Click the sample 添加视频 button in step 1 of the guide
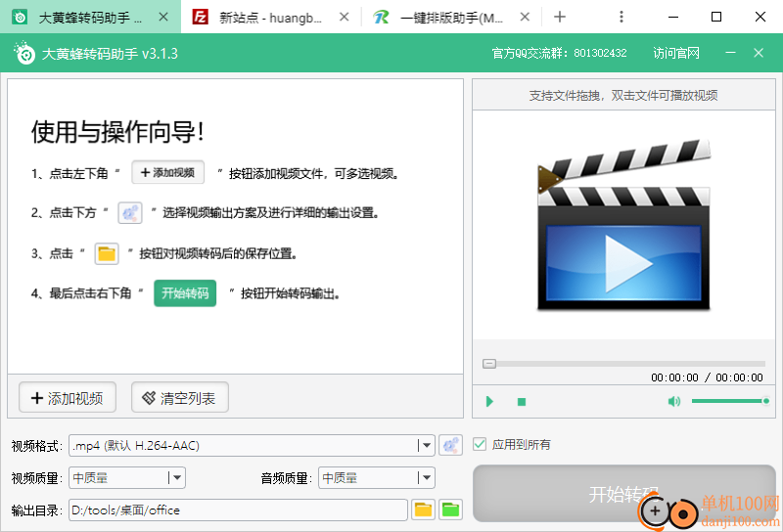Image resolution: width=783 pixels, height=532 pixels. (x=167, y=173)
